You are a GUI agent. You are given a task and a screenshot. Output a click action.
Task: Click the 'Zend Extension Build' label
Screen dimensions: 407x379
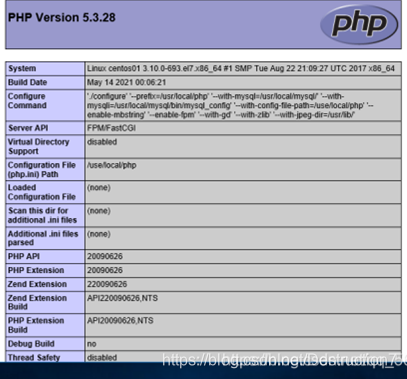point(38,302)
